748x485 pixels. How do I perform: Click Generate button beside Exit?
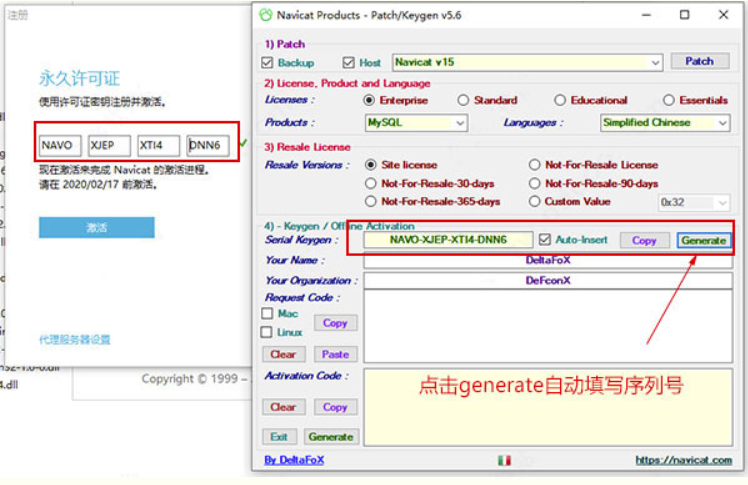(x=331, y=437)
